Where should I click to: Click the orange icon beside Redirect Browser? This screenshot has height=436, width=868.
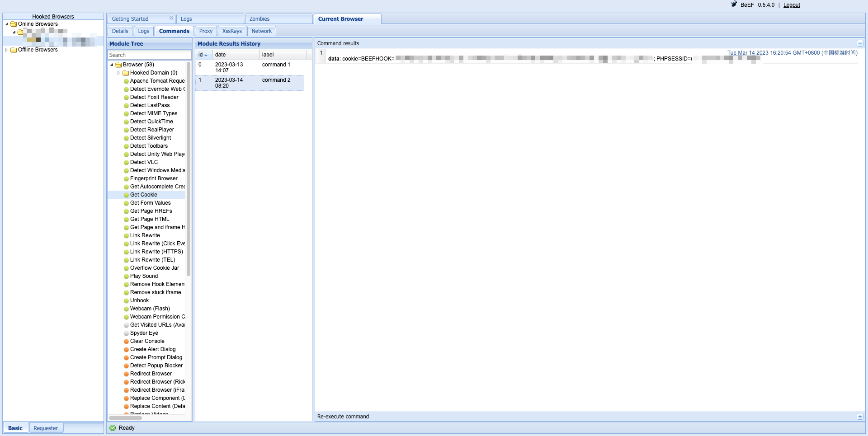click(127, 374)
